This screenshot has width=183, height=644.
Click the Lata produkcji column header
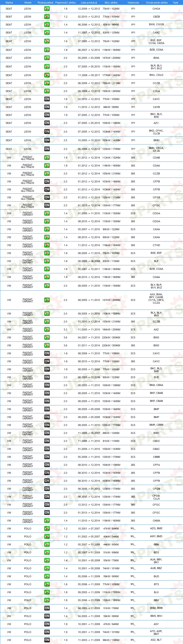(x=89, y=3)
